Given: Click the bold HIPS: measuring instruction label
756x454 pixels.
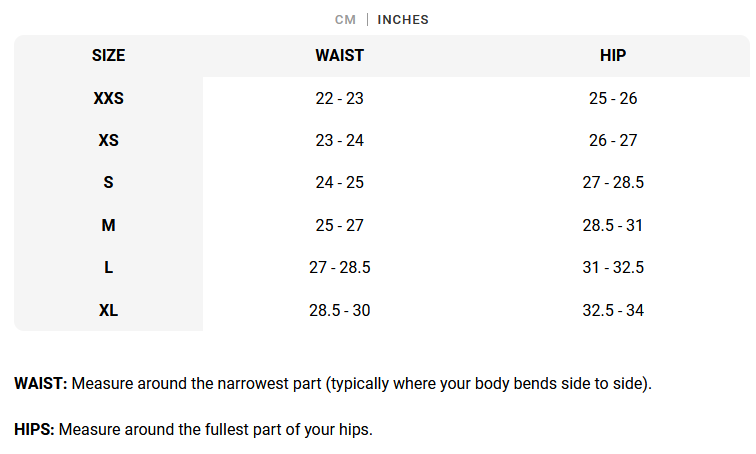Looking at the screenshot, I should tap(34, 430).
